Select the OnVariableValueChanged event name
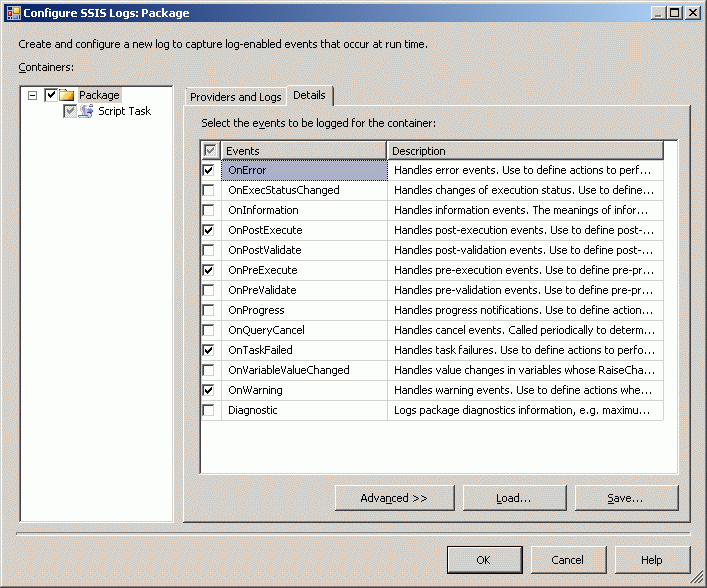The width and height of the screenshot is (707, 588). point(289,370)
